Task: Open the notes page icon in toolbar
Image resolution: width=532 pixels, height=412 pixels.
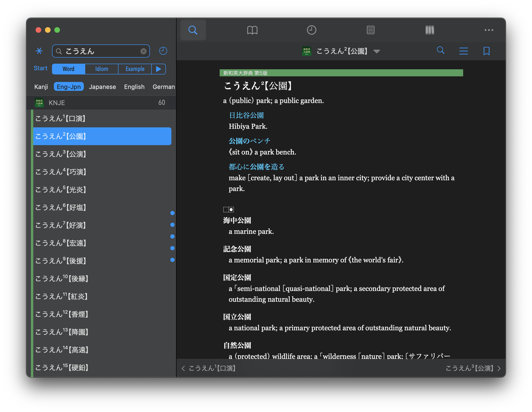Action: pos(370,30)
